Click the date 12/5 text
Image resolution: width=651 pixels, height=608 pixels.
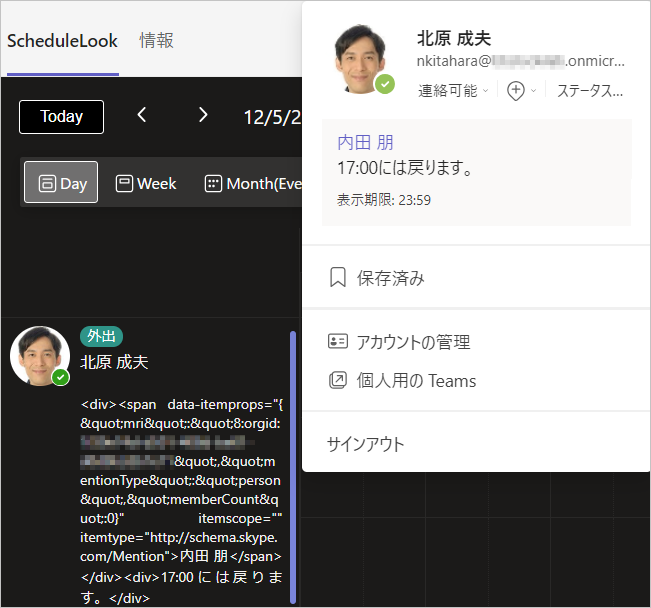point(272,118)
